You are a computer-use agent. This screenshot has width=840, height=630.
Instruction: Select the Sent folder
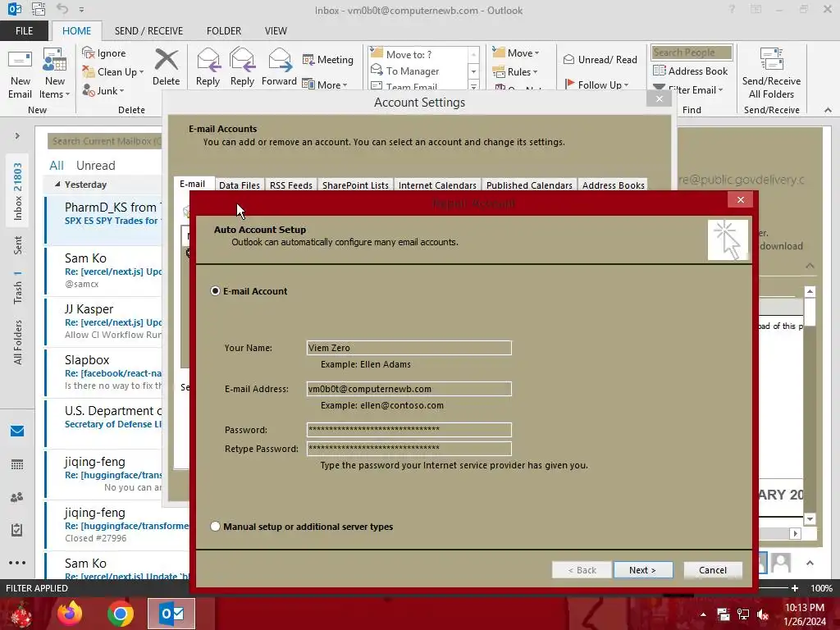[18, 244]
